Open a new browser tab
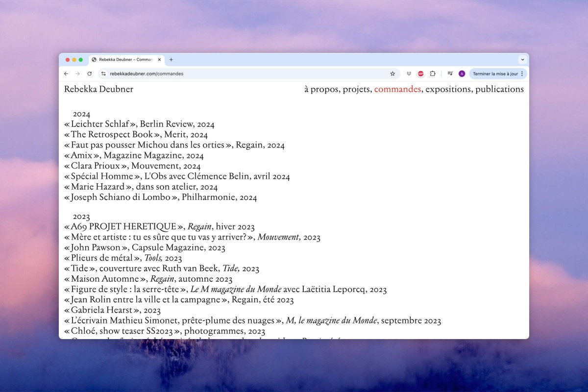The height and width of the screenshot is (392, 588). coord(171,60)
